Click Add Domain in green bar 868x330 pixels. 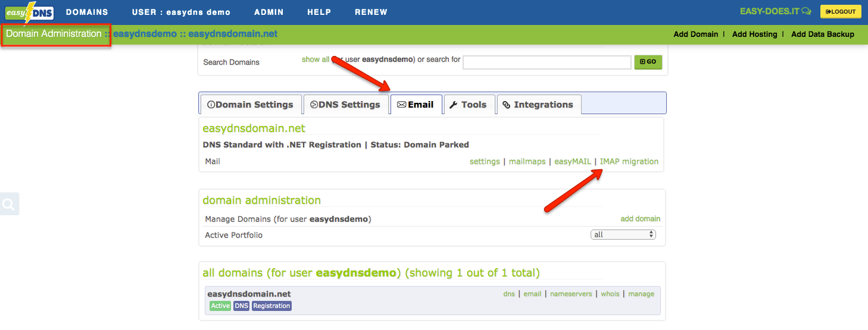point(696,34)
